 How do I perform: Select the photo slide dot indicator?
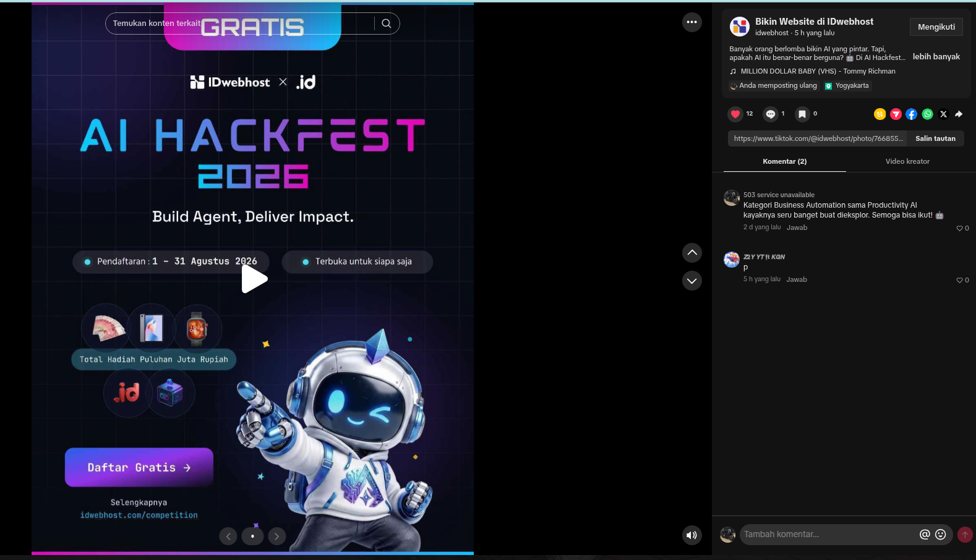[252, 537]
